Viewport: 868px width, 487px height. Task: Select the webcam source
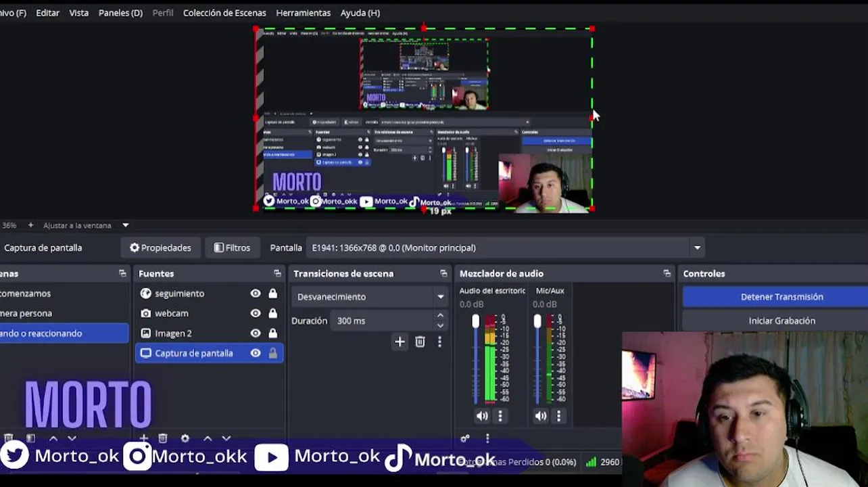[x=171, y=313]
